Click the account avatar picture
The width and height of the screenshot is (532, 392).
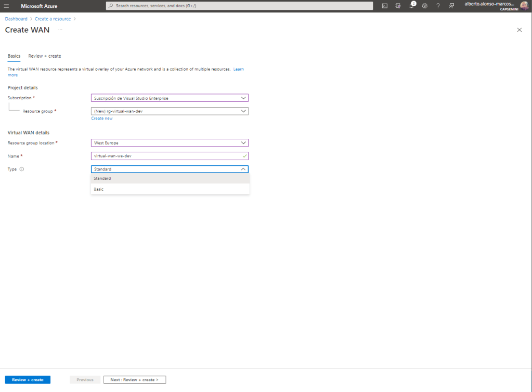(x=524, y=6)
